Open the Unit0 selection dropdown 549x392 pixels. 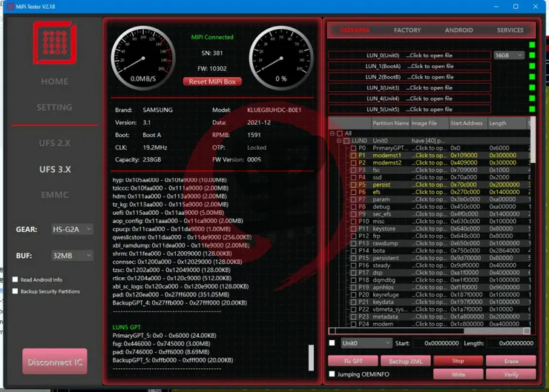pyautogui.click(x=366, y=343)
